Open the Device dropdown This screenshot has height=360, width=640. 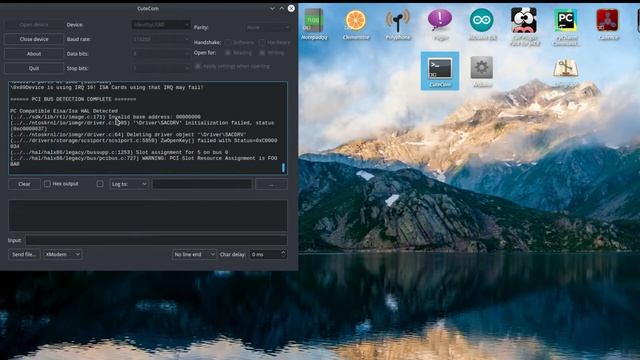tap(161, 24)
